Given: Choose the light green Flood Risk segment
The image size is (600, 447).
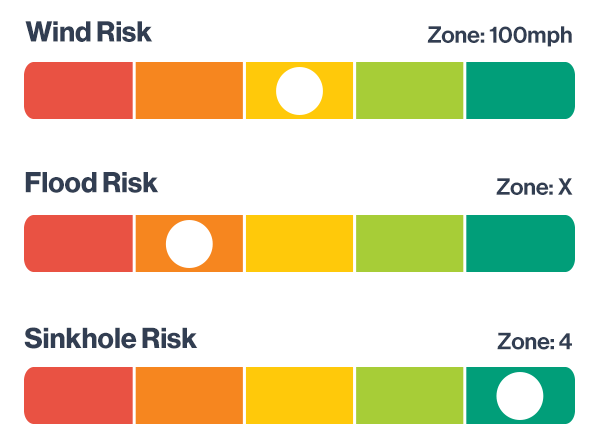Looking at the screenshot, I should tap(409, 244).
